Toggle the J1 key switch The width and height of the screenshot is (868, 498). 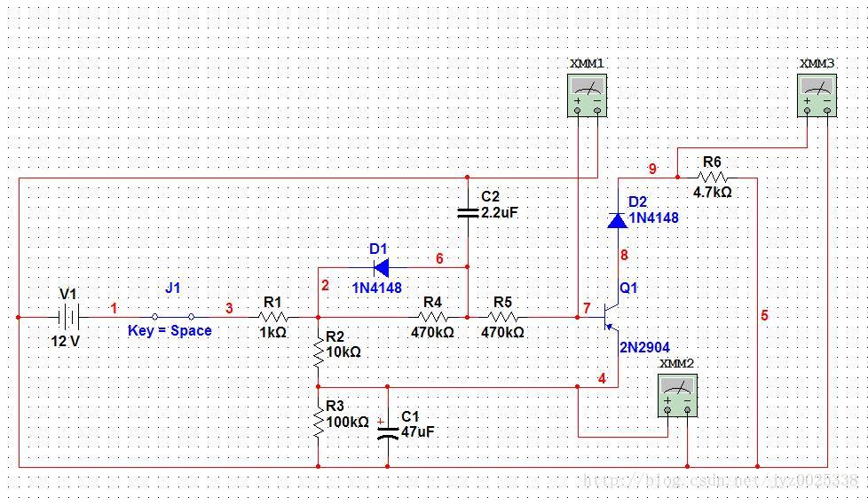click(173, 317)
